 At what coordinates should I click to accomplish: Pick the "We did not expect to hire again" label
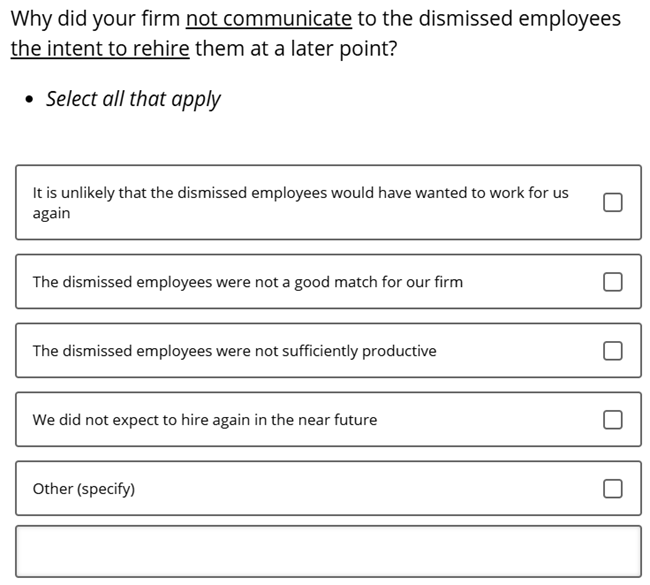point(140,420)
